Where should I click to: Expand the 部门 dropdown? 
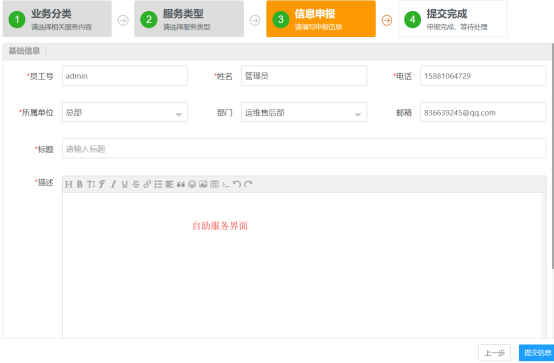coord(304,112)
